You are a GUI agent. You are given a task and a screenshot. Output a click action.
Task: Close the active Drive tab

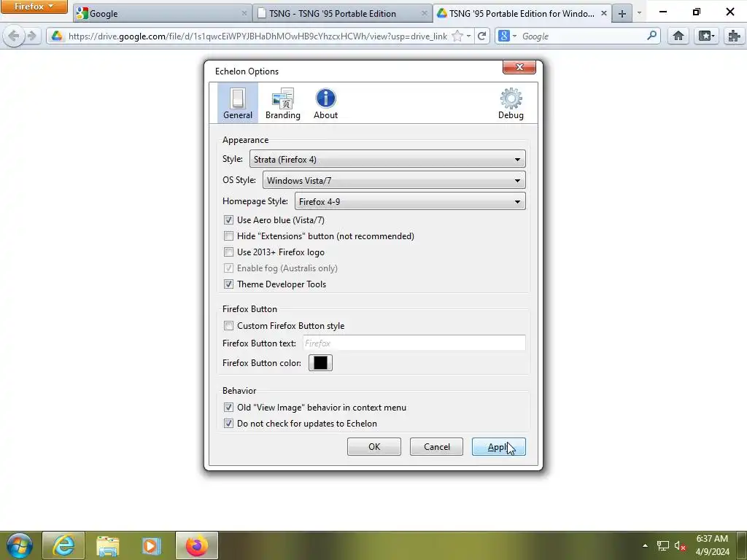(603, 13)
